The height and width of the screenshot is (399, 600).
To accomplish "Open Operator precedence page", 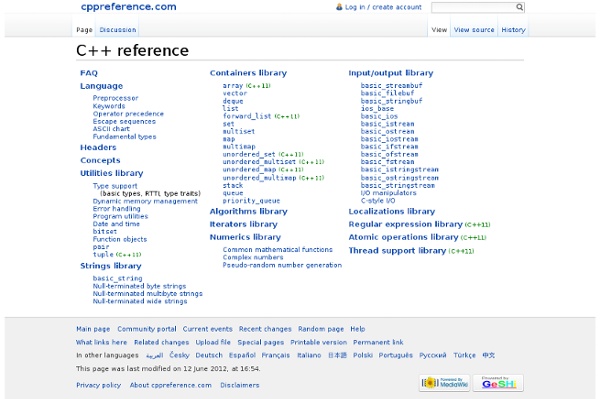I will 128,114.
